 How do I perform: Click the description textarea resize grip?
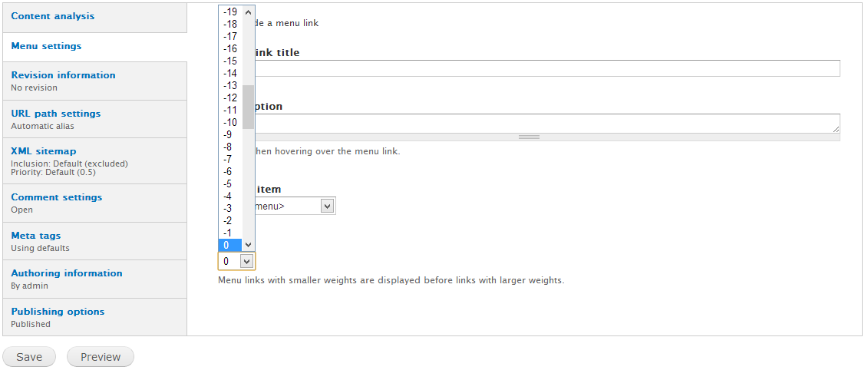(x=529, y=137)
